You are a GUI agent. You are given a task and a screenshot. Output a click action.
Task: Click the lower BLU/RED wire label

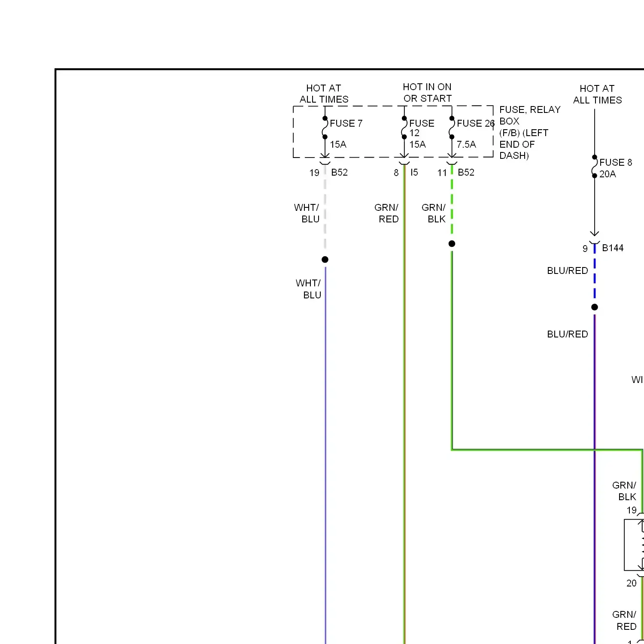567,334
